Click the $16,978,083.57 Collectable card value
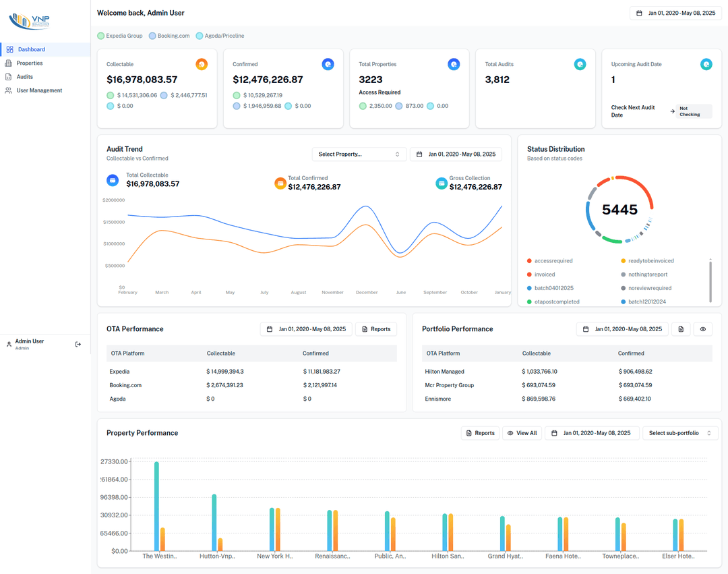The height and width of the screenshot is (574, 728). (x=142, y=80)
